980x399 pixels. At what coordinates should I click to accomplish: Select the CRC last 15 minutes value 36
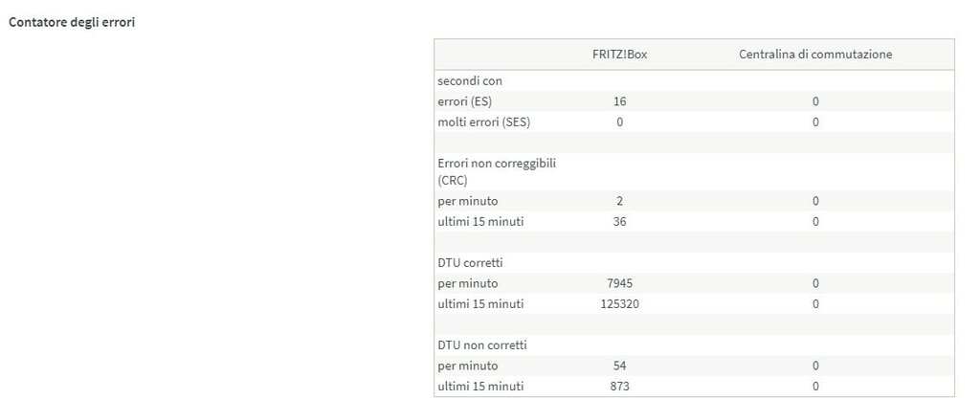click(x=619, y=222)
